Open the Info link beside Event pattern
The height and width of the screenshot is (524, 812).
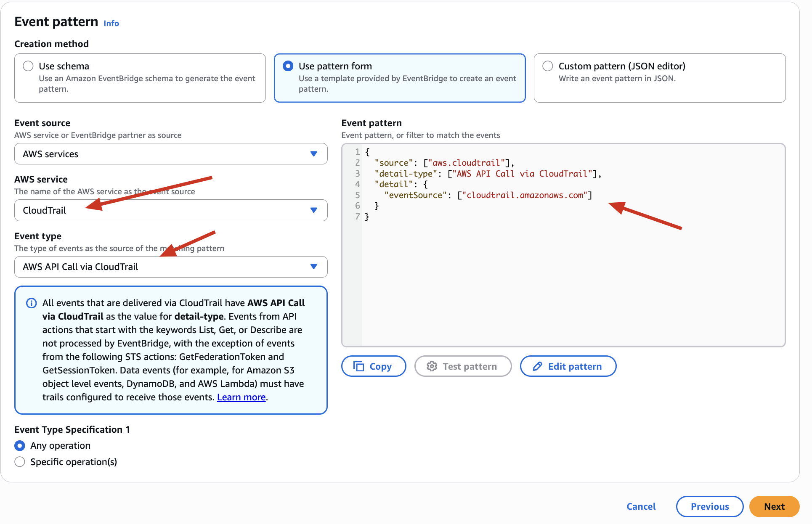[x=111, y=23]
